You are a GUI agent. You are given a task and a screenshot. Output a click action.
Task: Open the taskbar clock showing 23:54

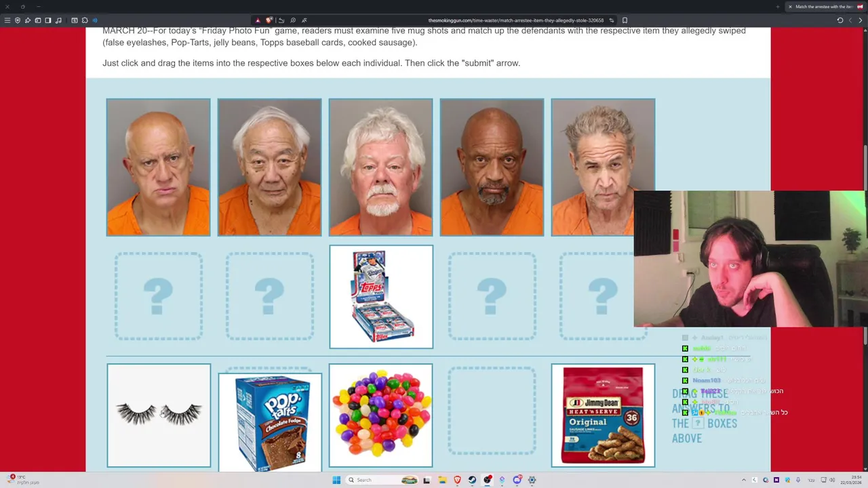tap(851, 480)
